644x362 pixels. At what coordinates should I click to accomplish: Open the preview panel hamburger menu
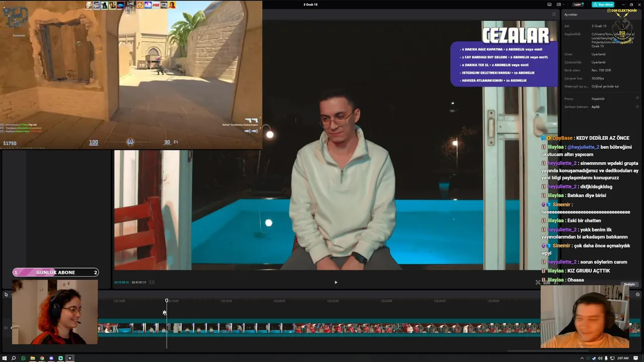click(x=554, y=14)
